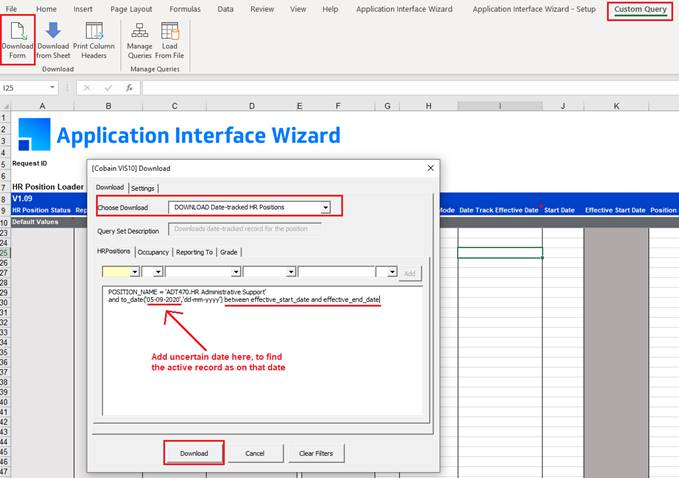The height and width of the screenshot is (478, 679).
Task: Click the insert function fx icon
Action: [x=129, y=88]
